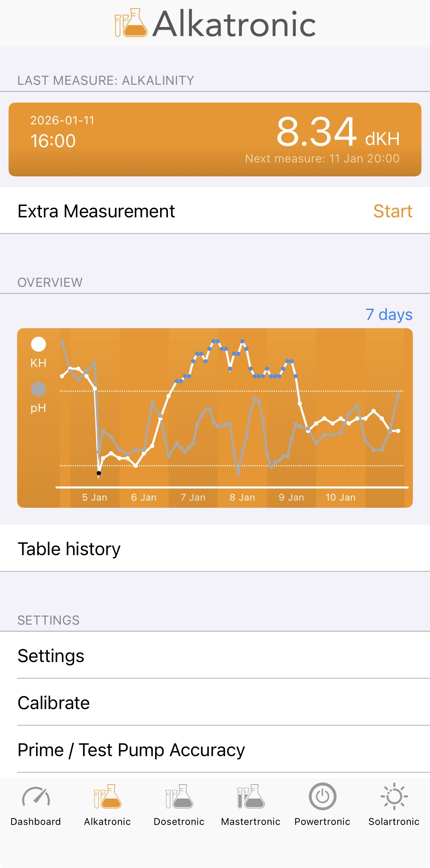
Task: Tap the Alkatronic flask tab icon
Action: click(107, 797)
